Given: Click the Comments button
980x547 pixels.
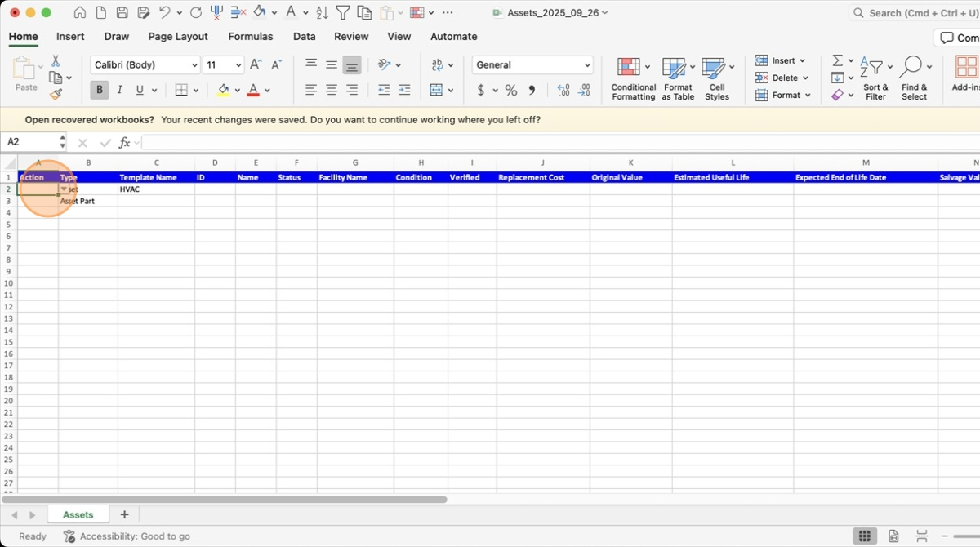Looking at the screenshot, I should pos(957,38).
